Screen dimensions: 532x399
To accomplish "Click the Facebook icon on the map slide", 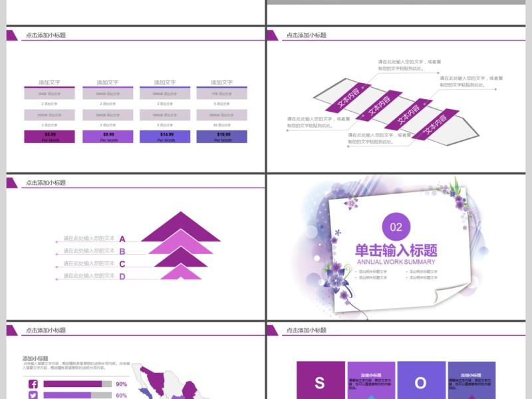I will click(x=32, y=382).
